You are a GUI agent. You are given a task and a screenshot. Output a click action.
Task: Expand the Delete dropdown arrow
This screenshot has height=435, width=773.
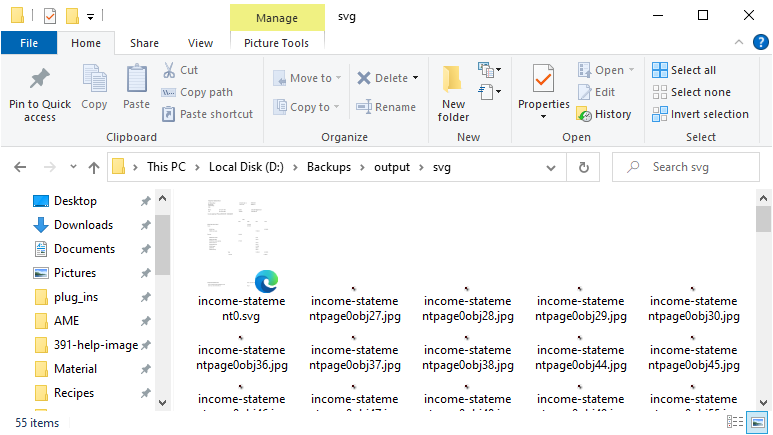415,78
